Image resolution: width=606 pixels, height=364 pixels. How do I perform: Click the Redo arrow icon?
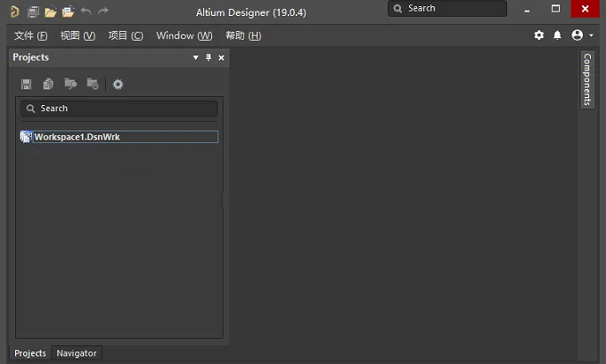pyautogui.click(x=102, y=12)
